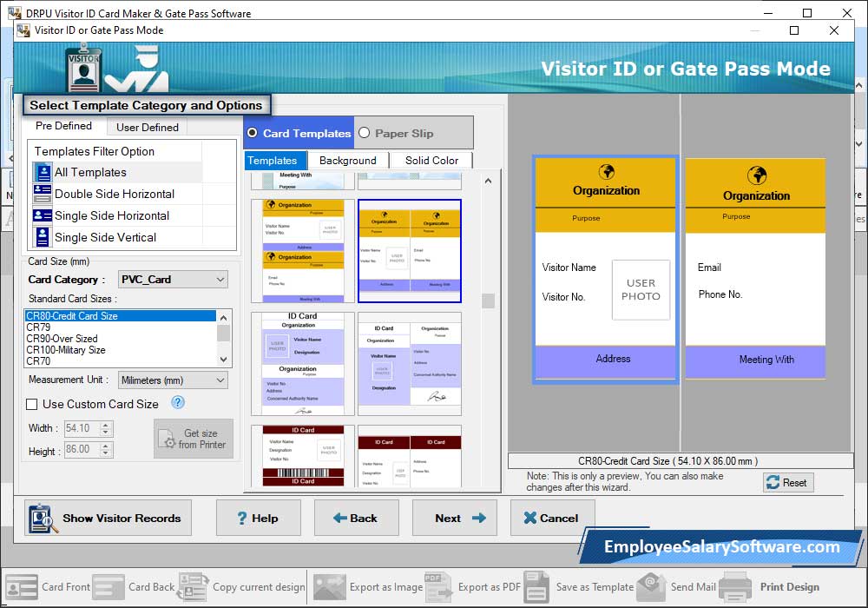This screenshot has width=868, height=608.
Task: Click Height stepper down arrow
Action: (106, 453)
